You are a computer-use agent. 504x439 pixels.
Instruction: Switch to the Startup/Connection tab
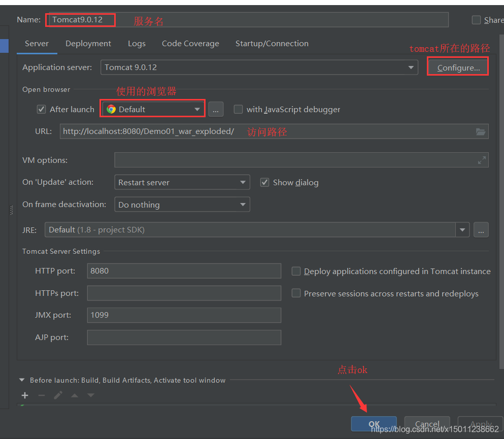(x=272, y=44)
